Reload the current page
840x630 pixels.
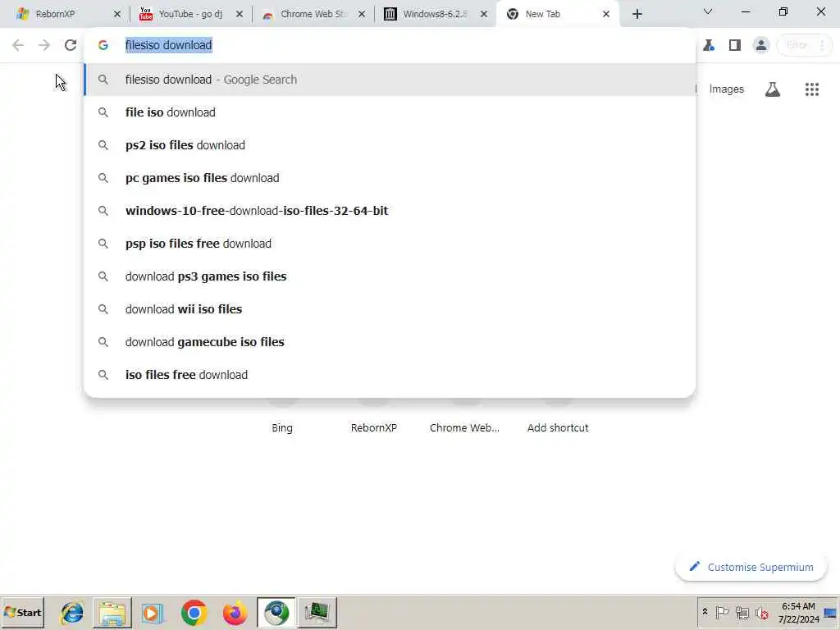(x=71, y=45)
